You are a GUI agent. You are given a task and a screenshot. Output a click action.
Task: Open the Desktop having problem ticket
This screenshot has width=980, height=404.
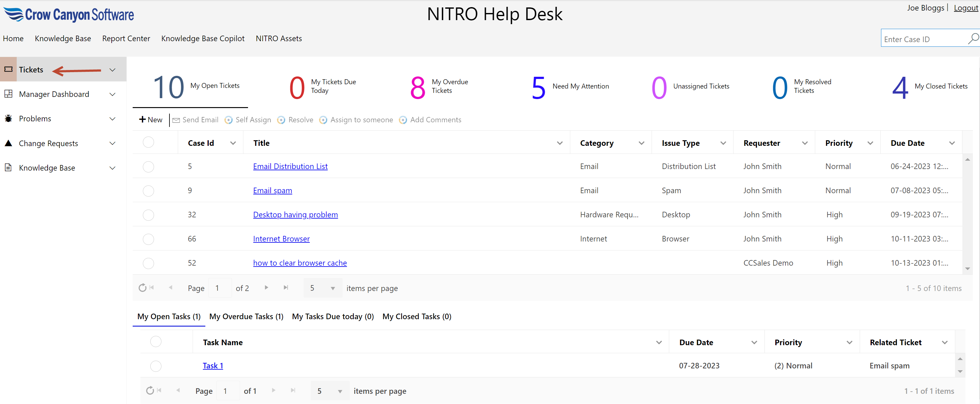[296, 215]
